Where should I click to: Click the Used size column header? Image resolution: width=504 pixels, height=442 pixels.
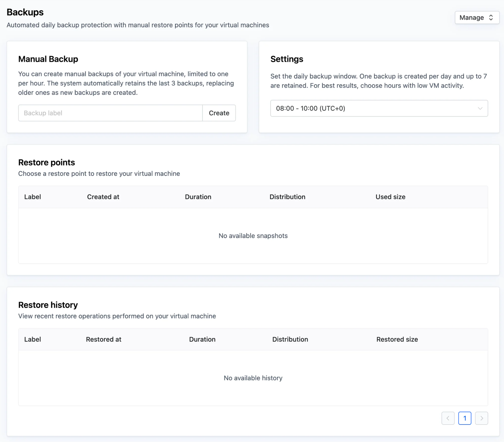pos(390,197)
